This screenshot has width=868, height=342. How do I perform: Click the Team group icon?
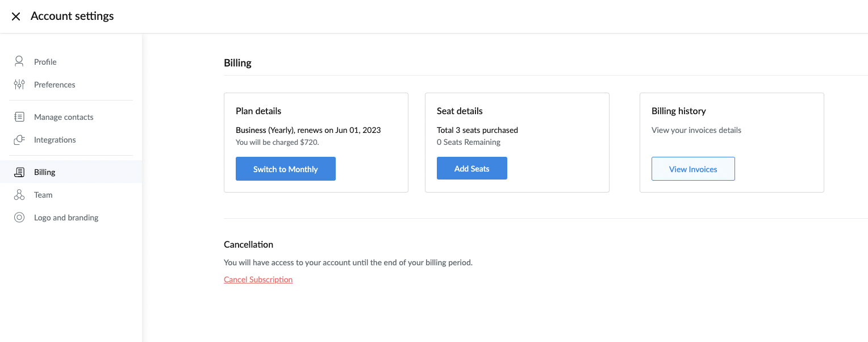point(19,195)
